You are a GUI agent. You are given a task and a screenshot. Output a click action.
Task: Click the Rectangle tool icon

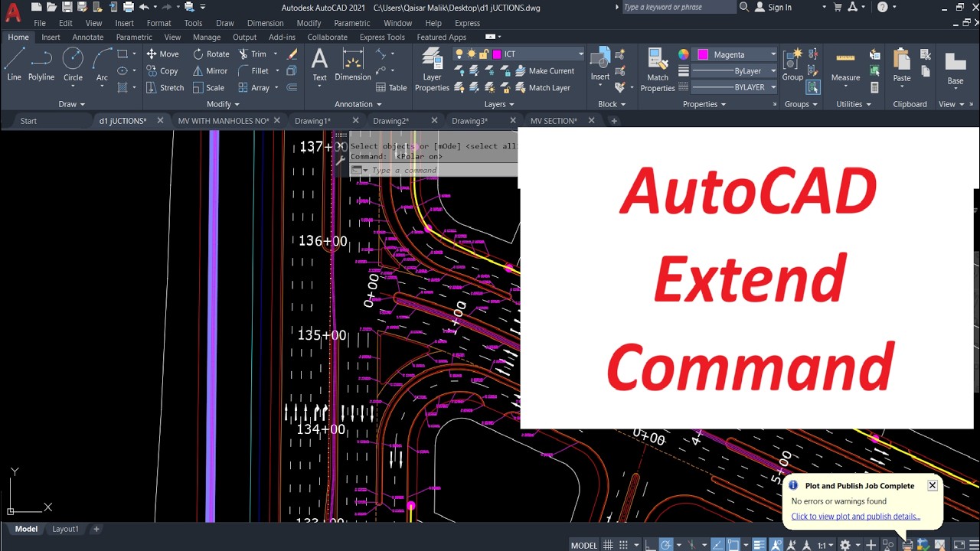click(122, 54)
